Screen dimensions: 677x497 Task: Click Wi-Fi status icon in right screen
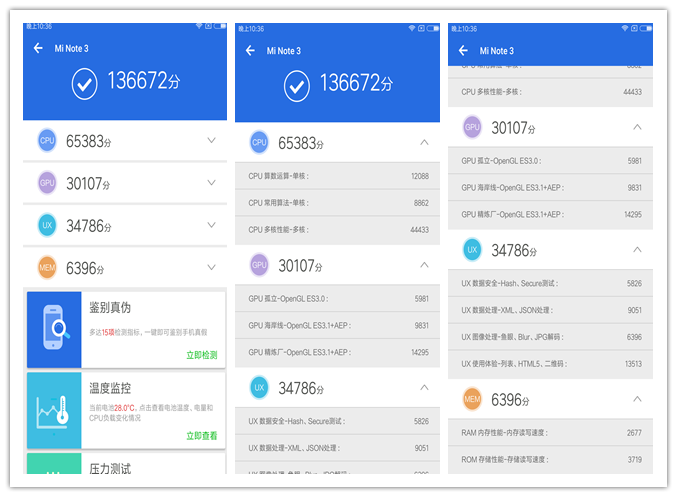[625, 28]
